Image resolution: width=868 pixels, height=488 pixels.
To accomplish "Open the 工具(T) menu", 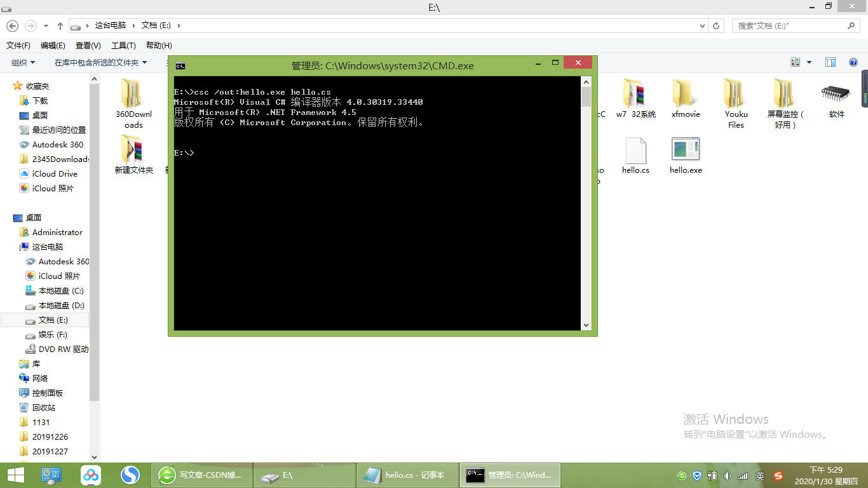I will [123, 46].
